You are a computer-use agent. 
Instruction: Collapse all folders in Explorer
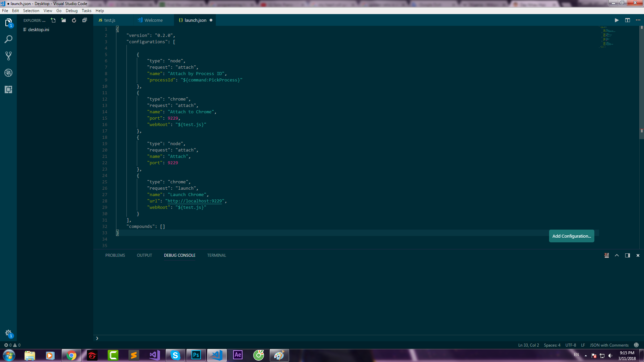coord(85,20)
